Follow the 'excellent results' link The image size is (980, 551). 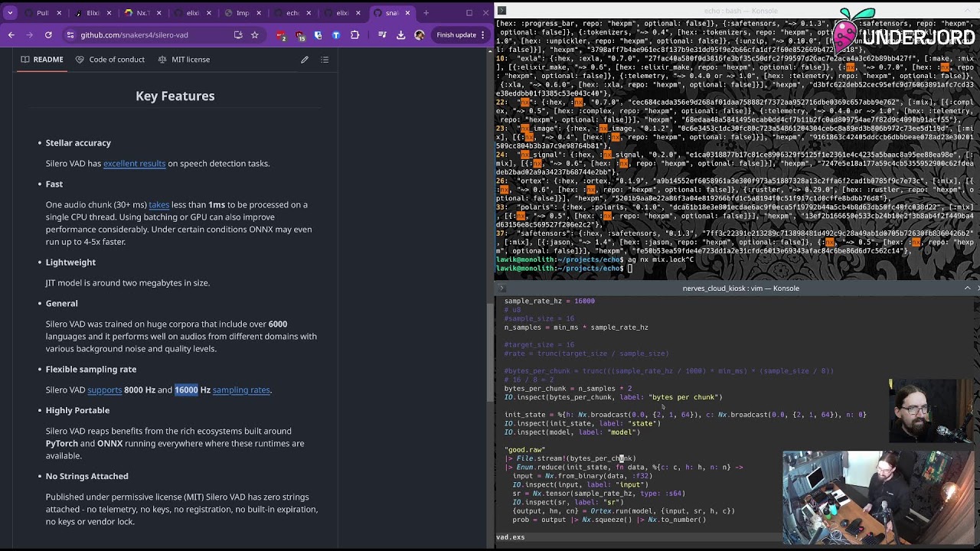(134, 163)
